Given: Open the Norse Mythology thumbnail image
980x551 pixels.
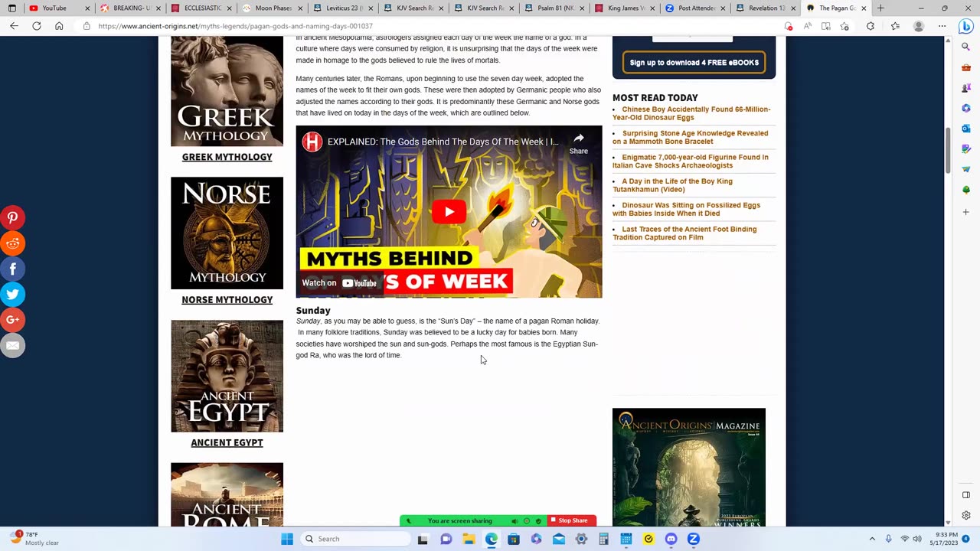Looking at the screenshot, I should (x=227, y=233).
